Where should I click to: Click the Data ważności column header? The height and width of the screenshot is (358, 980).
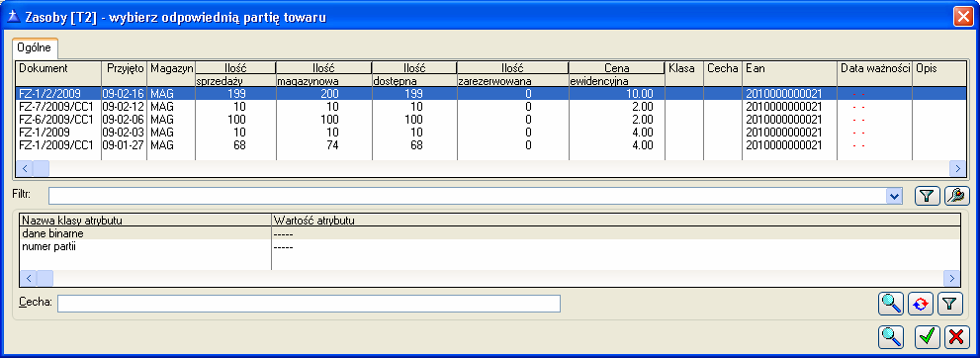(x=875, y=74)
